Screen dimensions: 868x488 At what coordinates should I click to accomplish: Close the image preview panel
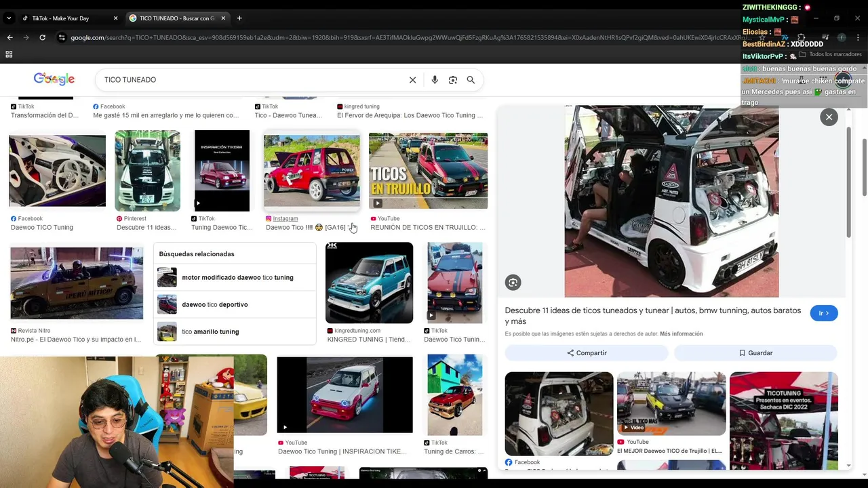pos(829,117)
